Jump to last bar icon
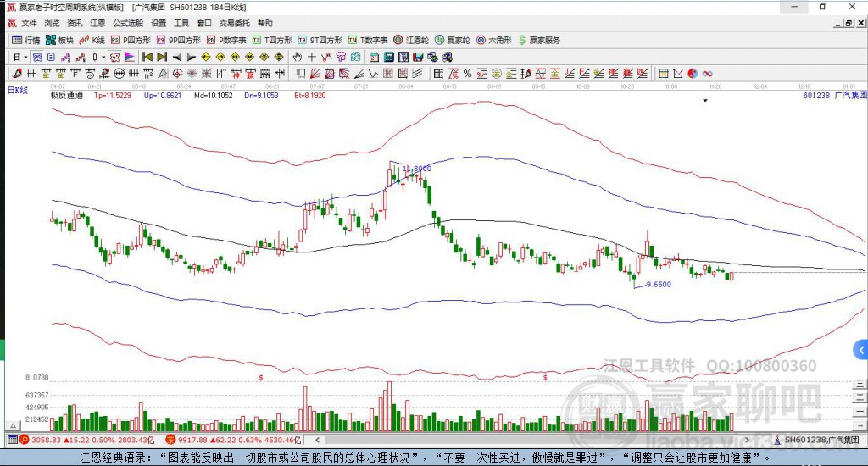Screen dimensions: 868x466 (x=162, y=57)
